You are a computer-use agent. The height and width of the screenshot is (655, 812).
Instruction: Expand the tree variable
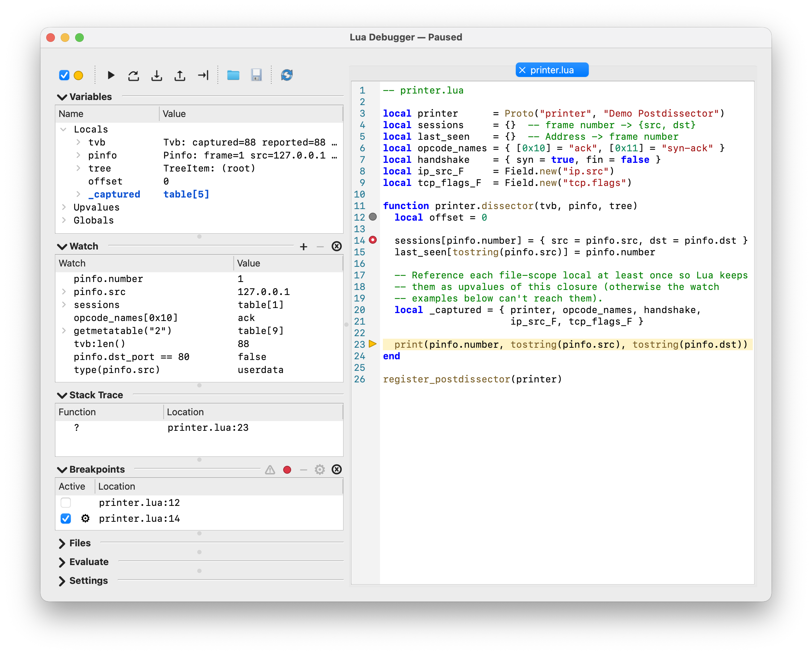point(78,168)
